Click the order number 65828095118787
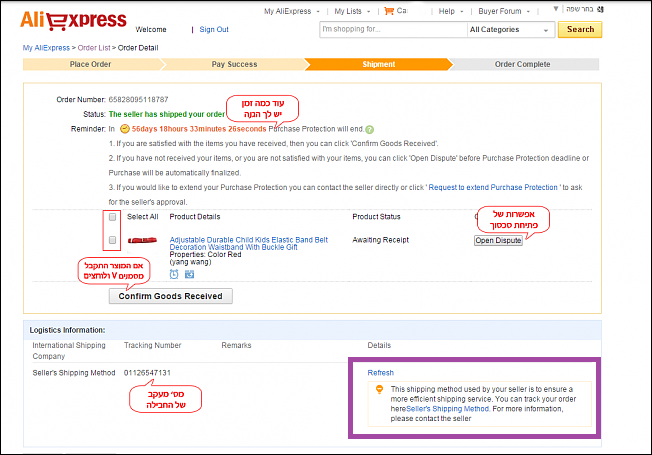The image size is (652, 455). (138, 99)
